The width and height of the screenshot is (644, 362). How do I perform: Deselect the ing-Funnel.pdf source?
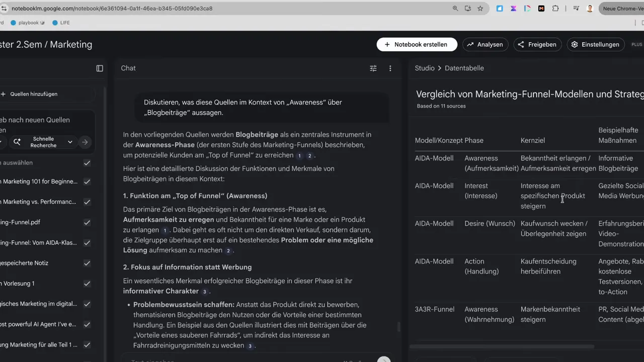point(87,222)
